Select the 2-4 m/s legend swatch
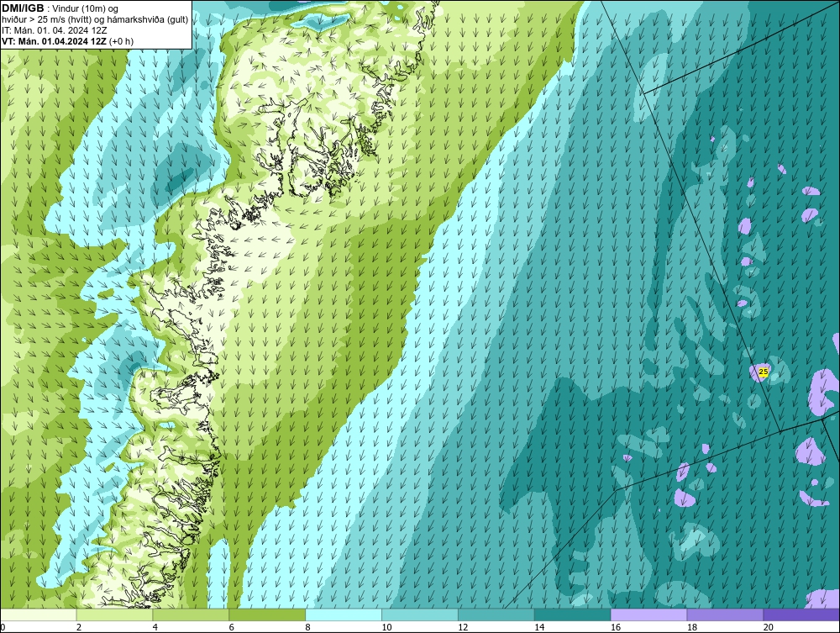The width and height of the screenshot is (840, 633). coord(114,615)
